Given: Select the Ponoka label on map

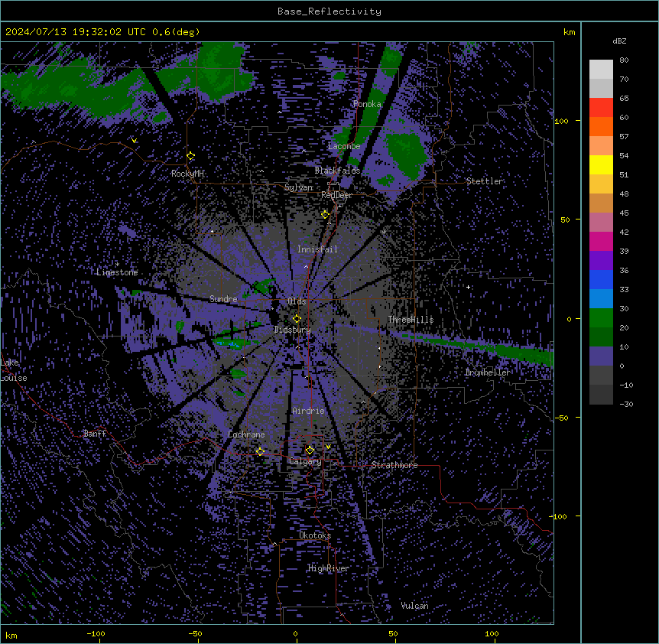Looking at the screenshot, I should (367, 104).
